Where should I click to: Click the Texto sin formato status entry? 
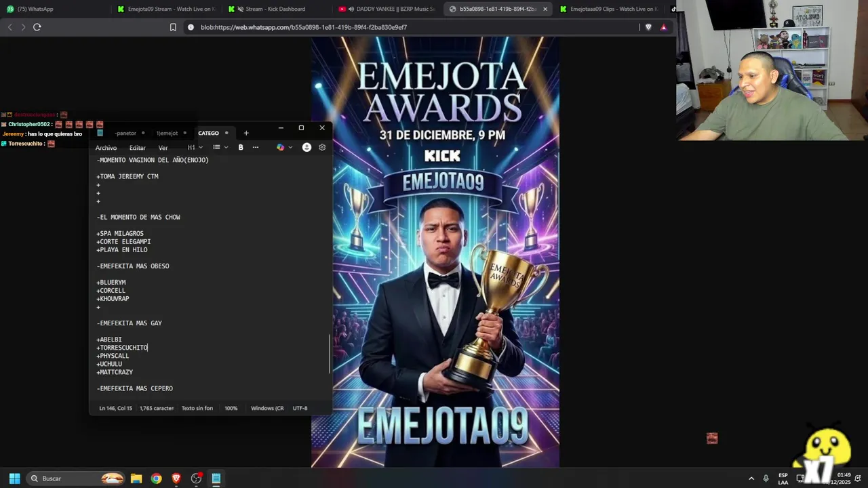(x=197, y=408)
